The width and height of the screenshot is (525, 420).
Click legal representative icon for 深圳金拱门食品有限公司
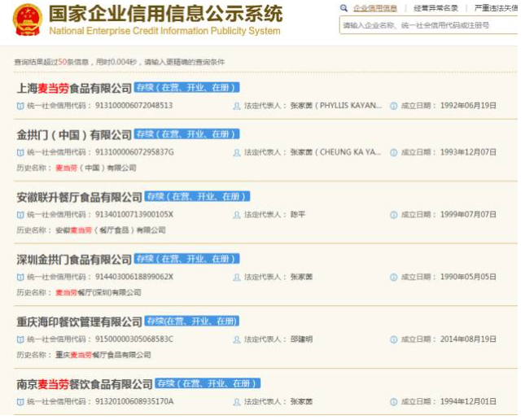[x=237, y=277]
